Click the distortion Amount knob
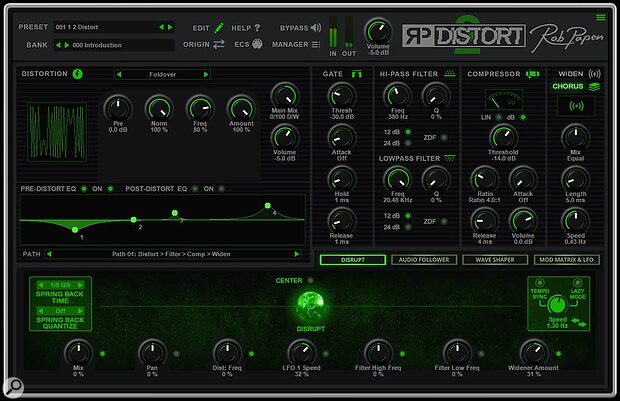Screen dimensions: 620x401 tap(241, 108)
